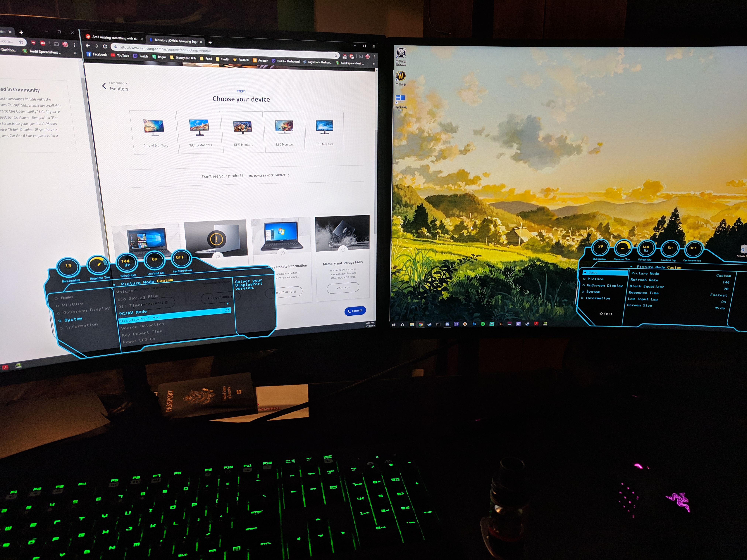This screenshot has height=560, width=747.
Task: Click the WQHD Monitors tab on Samsung page
Action: point(199,132)
